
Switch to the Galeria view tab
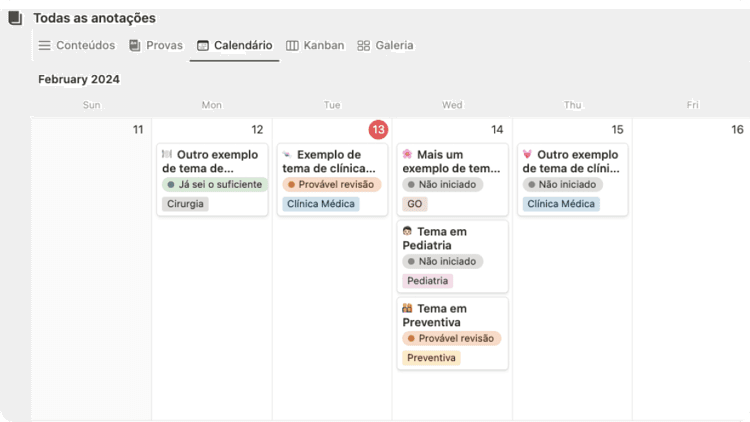pos(394,45)
